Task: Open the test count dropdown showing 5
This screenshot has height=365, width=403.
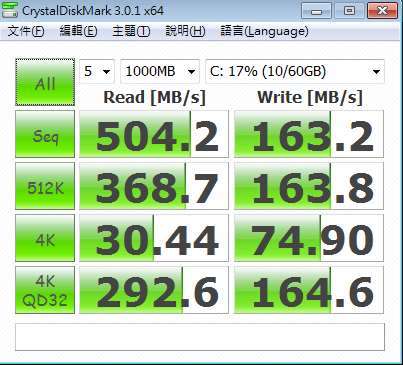Action: (x=97, y=71)
